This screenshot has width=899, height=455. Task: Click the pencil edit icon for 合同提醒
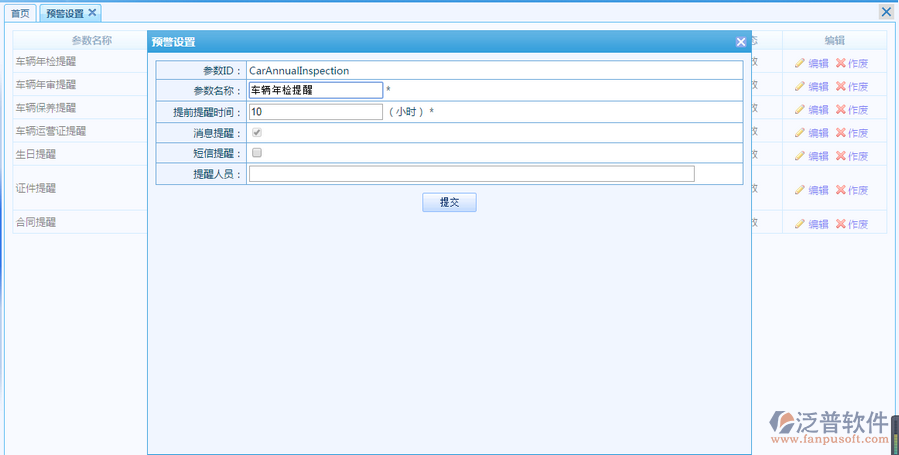(x=799, y=224)
